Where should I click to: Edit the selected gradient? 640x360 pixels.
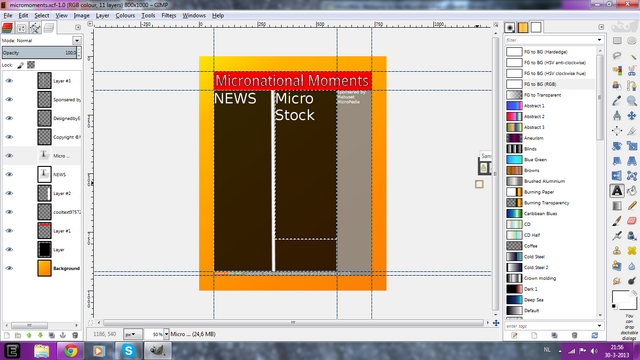[514, 336]
